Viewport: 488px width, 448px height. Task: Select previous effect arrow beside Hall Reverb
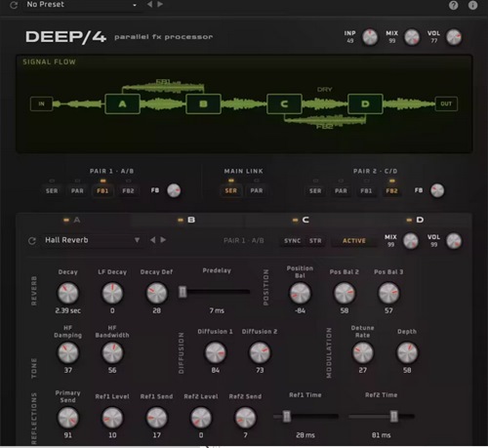[152, 240]
